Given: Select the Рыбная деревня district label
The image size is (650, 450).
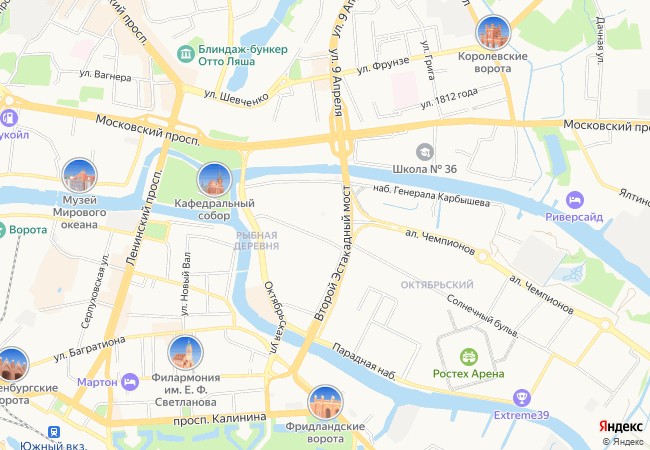Looking at the screenshot, I should click(257, 241).
